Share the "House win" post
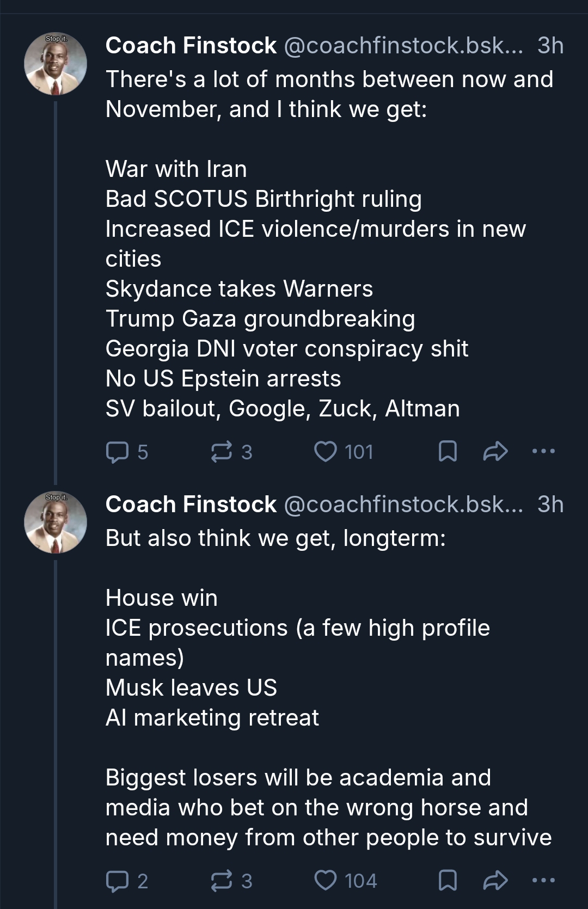Screen dimensions: 588x909 coord(495,881)
